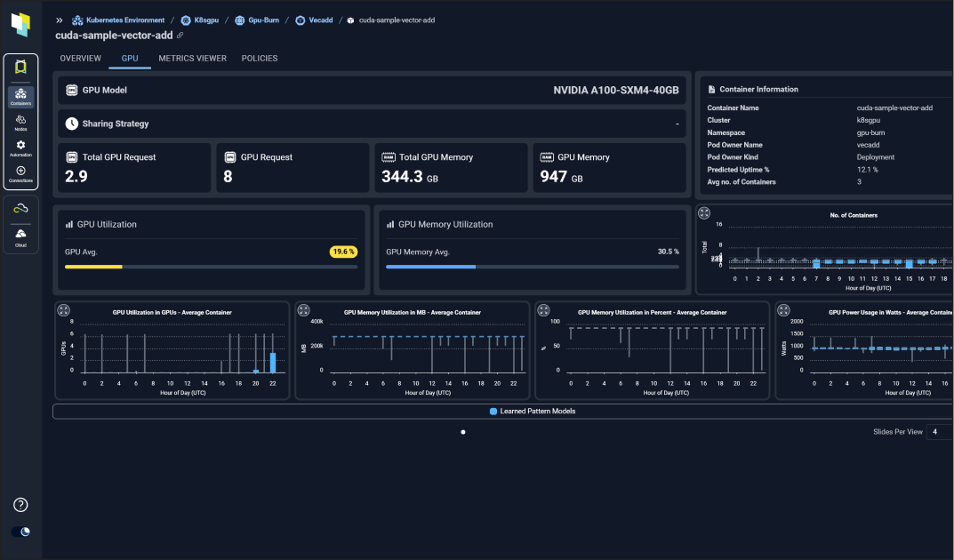Navigate to Kubernetes Environment breadcrumb
Screen dimensions: 954x560
point(124,20)
